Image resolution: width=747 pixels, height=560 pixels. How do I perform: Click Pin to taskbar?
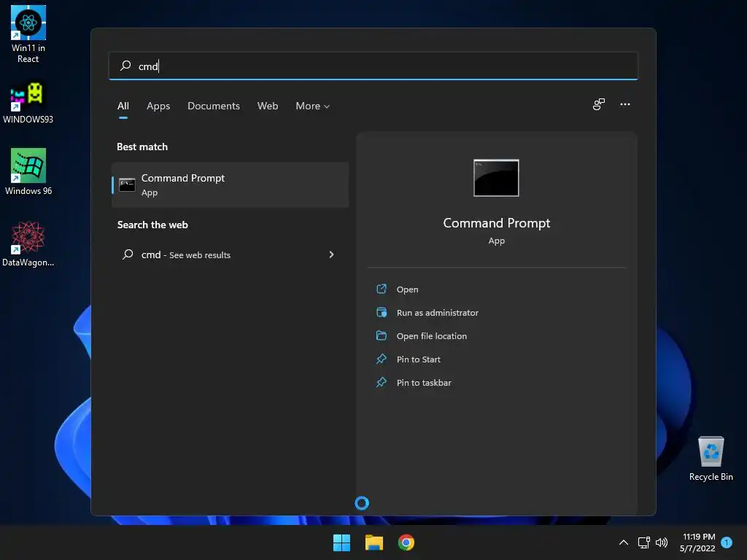[424, 383]
